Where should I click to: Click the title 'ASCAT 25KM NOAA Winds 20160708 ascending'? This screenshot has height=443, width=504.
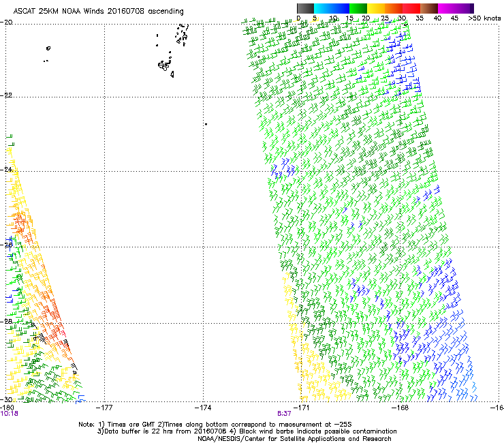(98, 12)
